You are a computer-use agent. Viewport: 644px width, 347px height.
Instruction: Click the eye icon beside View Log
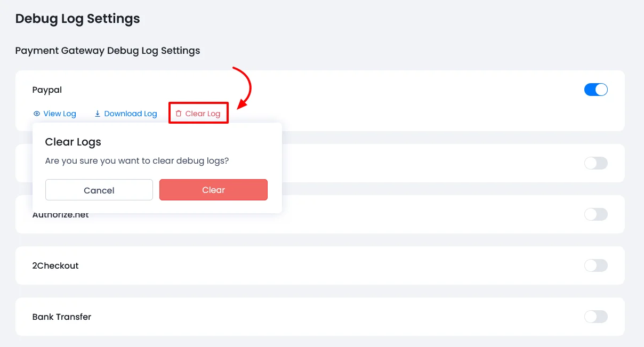pyautogui.click(x=37, y=114)
